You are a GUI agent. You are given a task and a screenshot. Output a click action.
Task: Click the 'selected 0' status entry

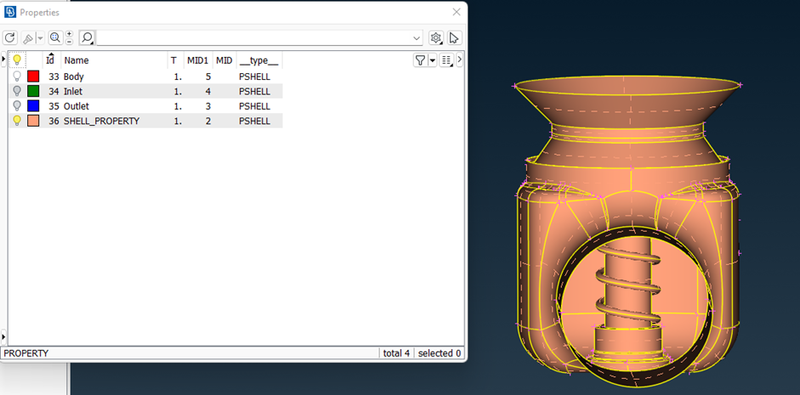[439, 353]
